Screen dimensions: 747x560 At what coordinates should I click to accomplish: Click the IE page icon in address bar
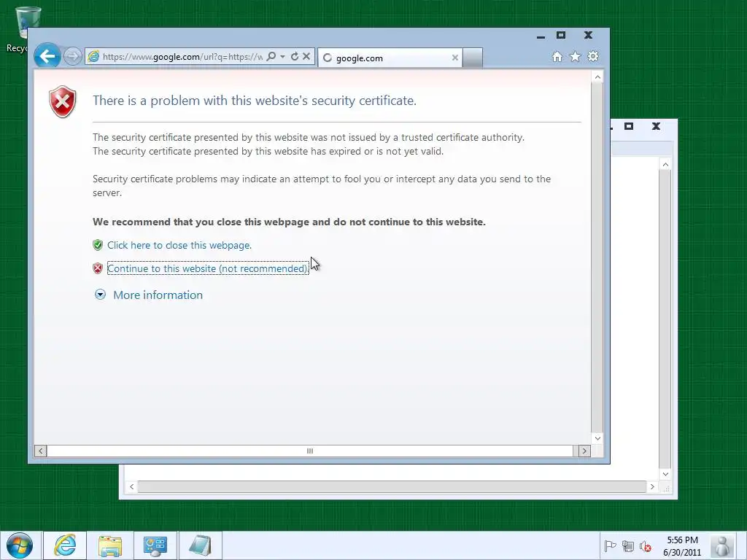click(x=94, y=57)
